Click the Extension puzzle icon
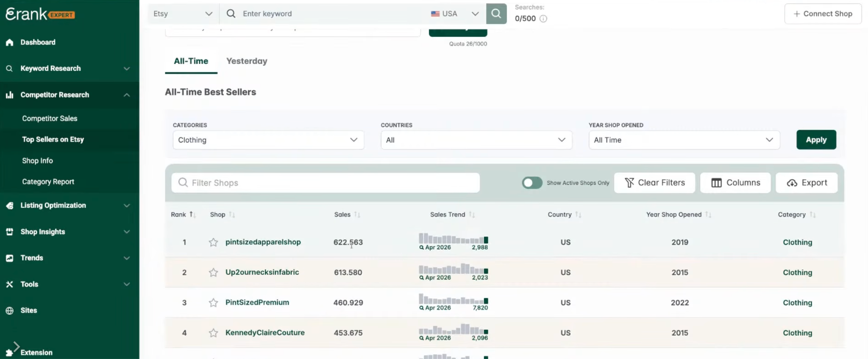The image size is (868, 359). tap(9, 352)
